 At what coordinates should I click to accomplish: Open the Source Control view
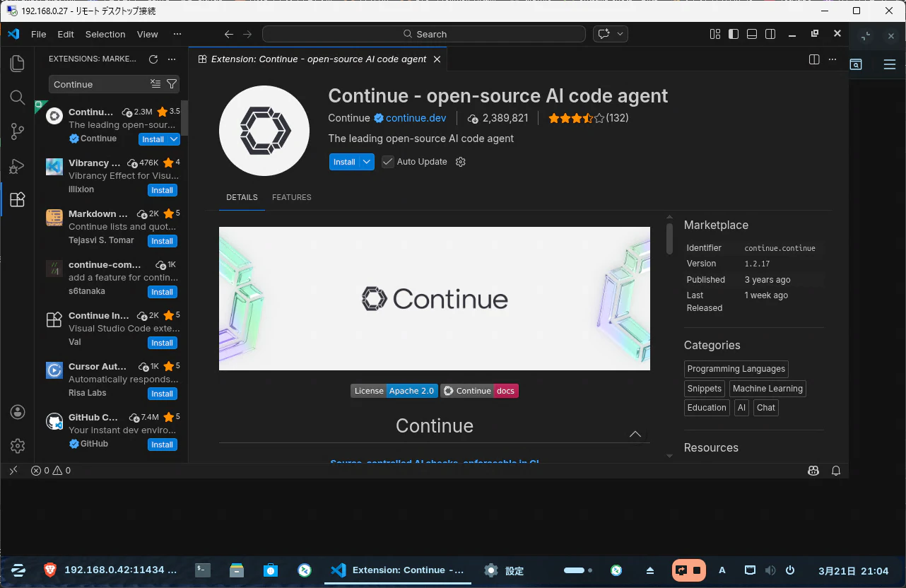[18, 131]
